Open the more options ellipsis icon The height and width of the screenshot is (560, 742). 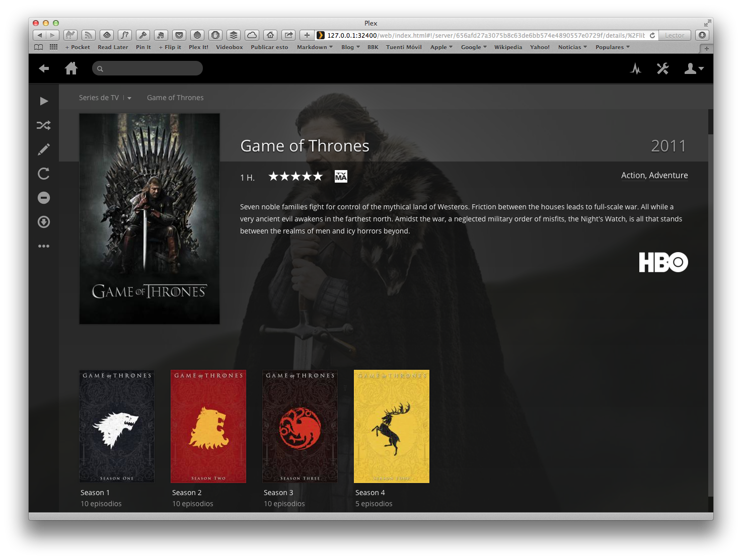pyautogui.click(x=44, y=246)
